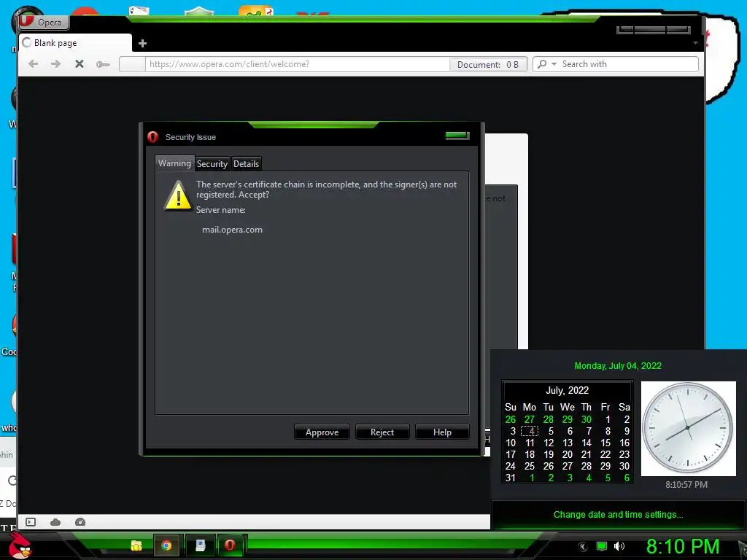Click the mail.opera.com server name
Viewport: 747px width, 560px height.
232,230
